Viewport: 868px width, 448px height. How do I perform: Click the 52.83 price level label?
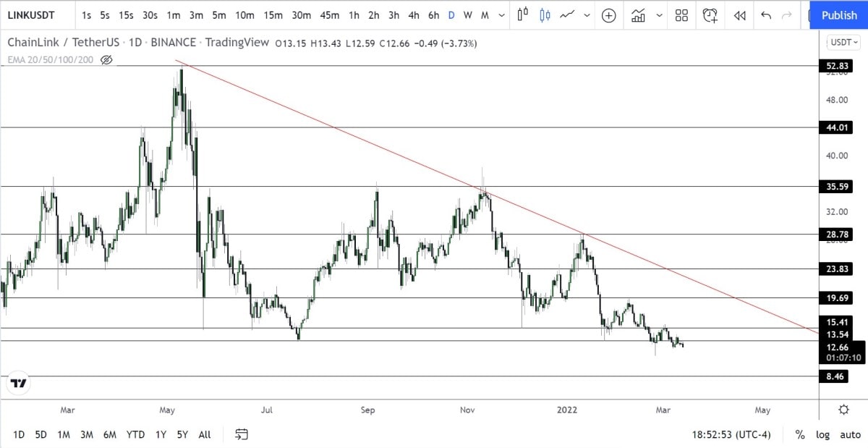[838, 67]
